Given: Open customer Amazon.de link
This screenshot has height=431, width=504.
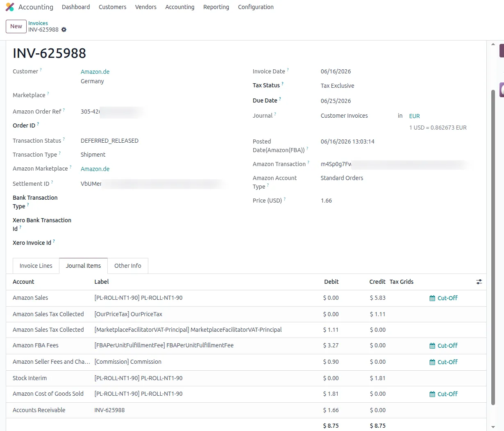Looking at the screenshot, I should tap(95, 72).
